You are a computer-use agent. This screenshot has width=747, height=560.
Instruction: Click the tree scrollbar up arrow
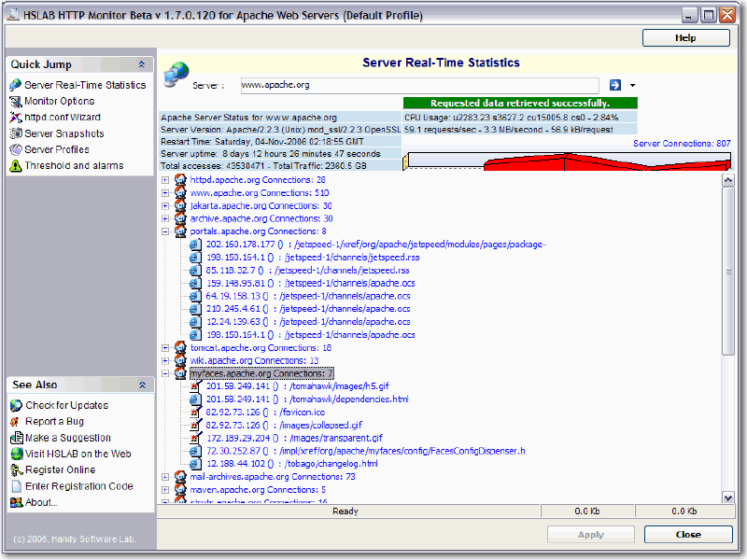pos(728,180)
